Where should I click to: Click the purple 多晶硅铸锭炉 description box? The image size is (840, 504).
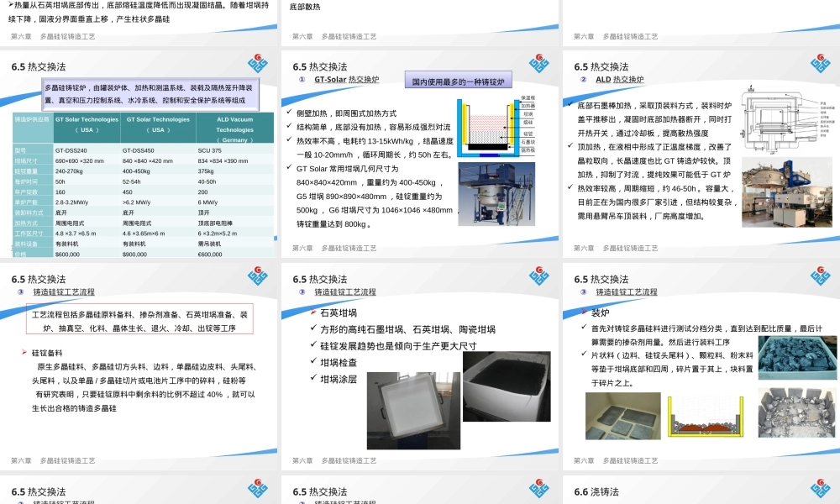(x=150, y=94)
